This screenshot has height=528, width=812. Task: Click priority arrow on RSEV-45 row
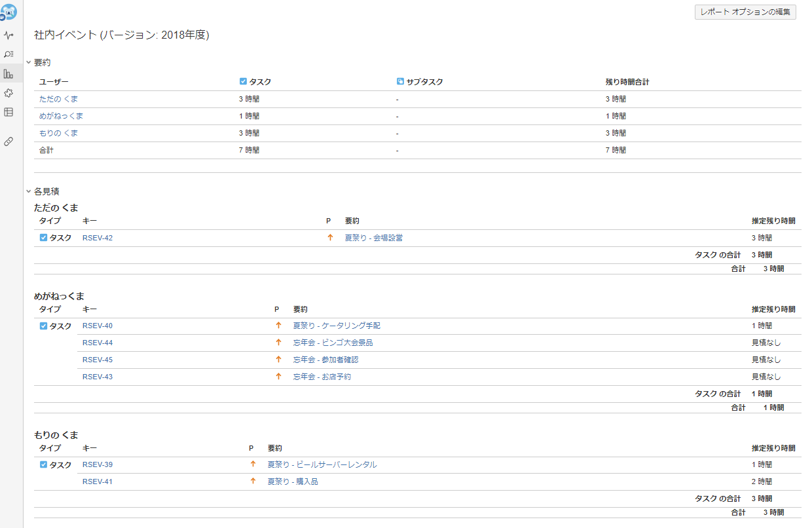pyautogui.click(x=278, y=360)
